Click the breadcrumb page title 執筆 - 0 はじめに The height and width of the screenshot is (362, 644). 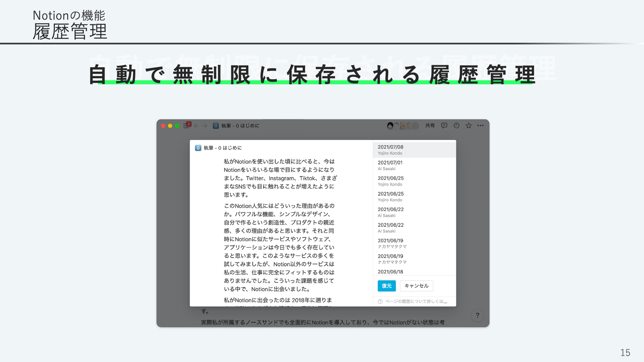(240, 126)
